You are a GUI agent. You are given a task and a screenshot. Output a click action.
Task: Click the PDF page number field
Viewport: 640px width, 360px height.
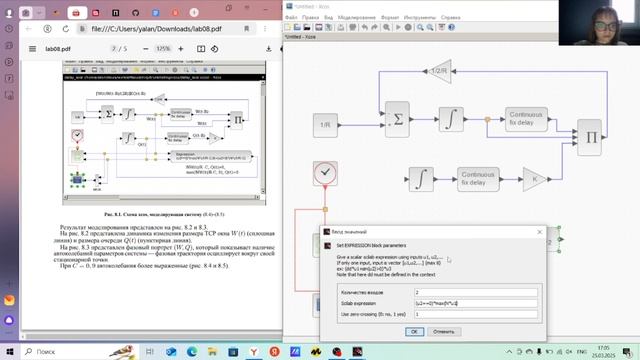tap(114, 49)
